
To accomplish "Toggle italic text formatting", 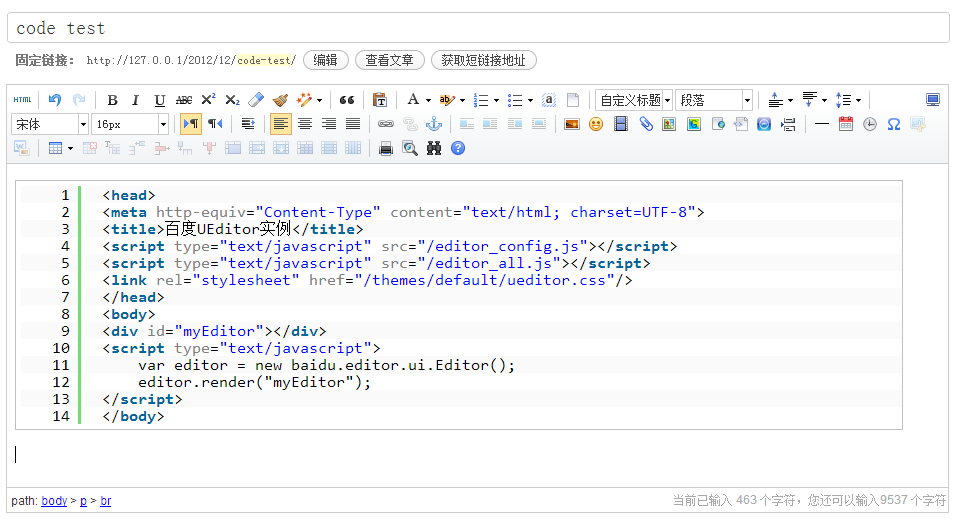I will pos(136,100).
